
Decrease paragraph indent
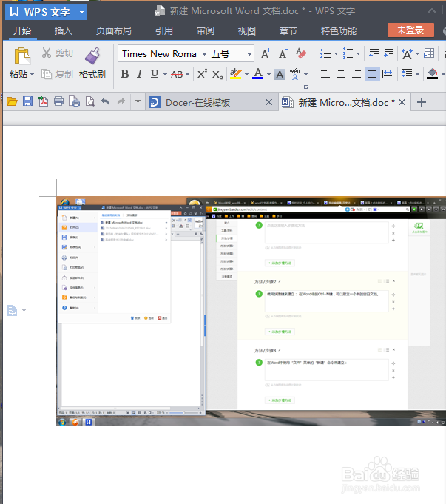(x=374, y=54)
